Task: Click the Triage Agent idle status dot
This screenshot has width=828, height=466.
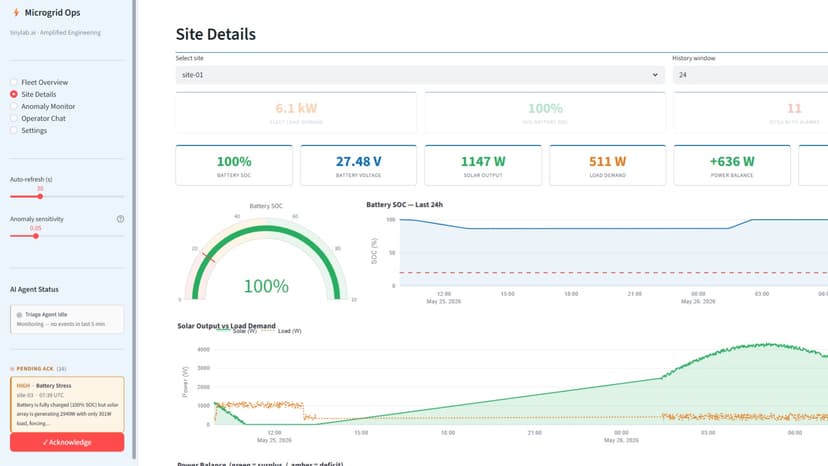Action: tap(20, 315)
